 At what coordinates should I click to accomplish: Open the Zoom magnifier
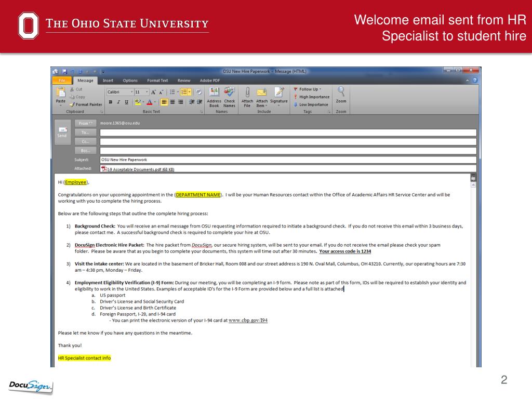pos(341,95)
